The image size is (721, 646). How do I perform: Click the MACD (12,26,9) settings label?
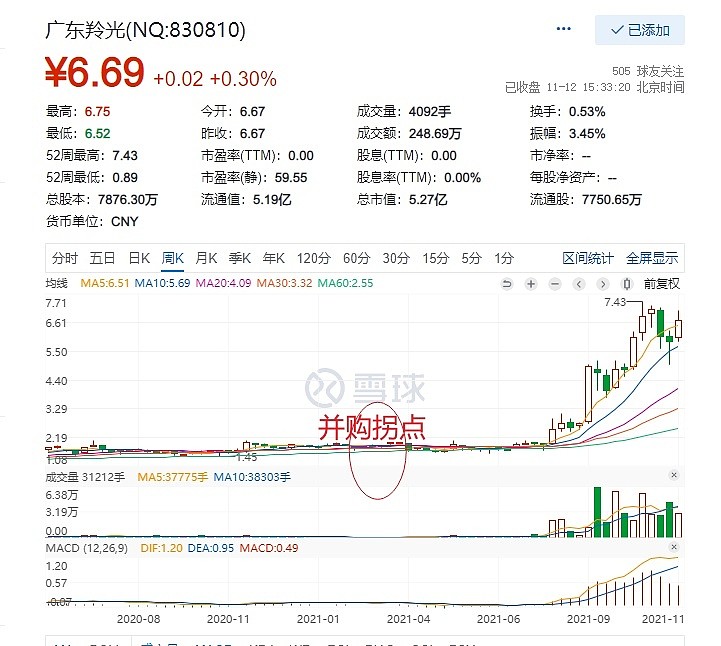pyautogui.click(x=87, y=548)
